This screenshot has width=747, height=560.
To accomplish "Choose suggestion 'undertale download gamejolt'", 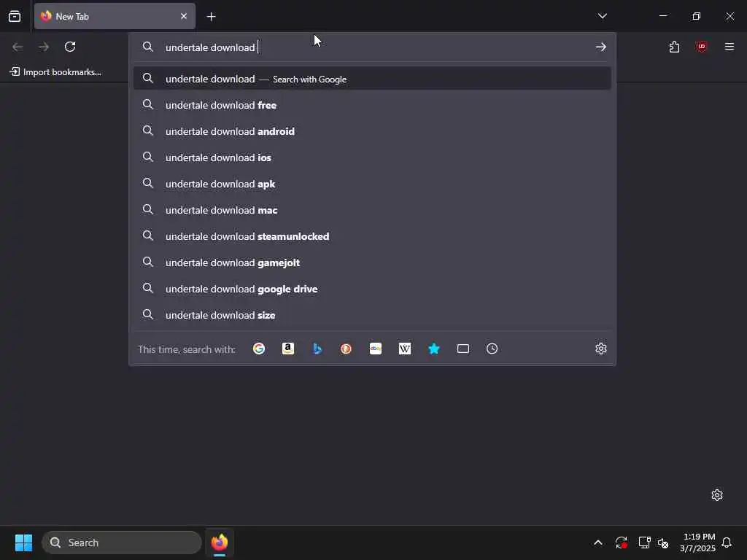I will [x=372, y=262].
